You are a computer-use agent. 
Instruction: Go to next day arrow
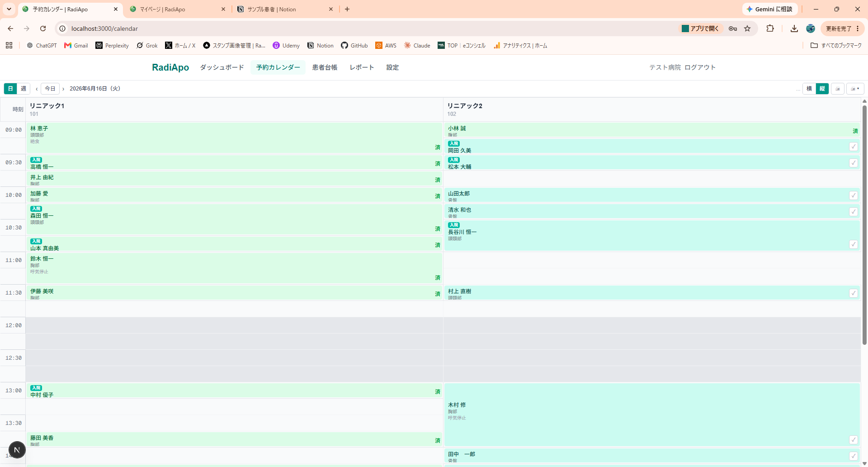point(63,89)
